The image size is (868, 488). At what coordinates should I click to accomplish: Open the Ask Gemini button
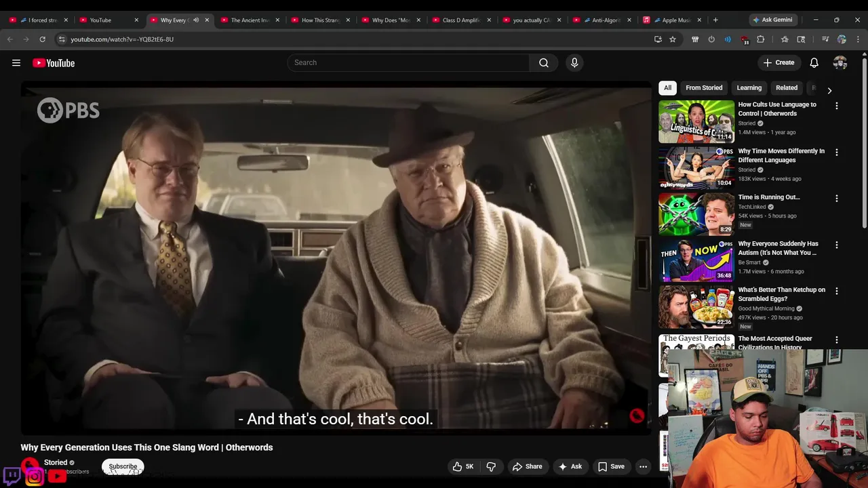pos(776,20)
